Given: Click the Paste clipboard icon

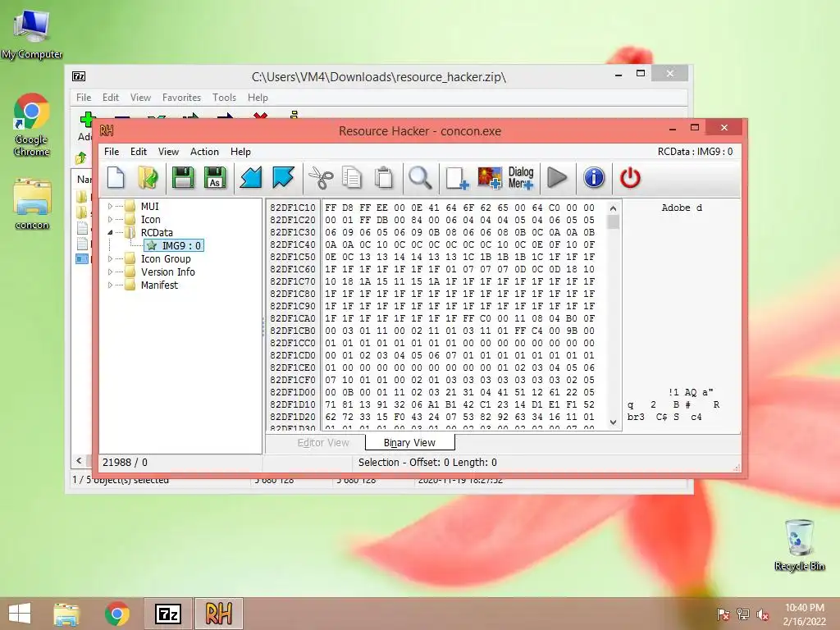Looking at the screenshot, I should (384, 177).
